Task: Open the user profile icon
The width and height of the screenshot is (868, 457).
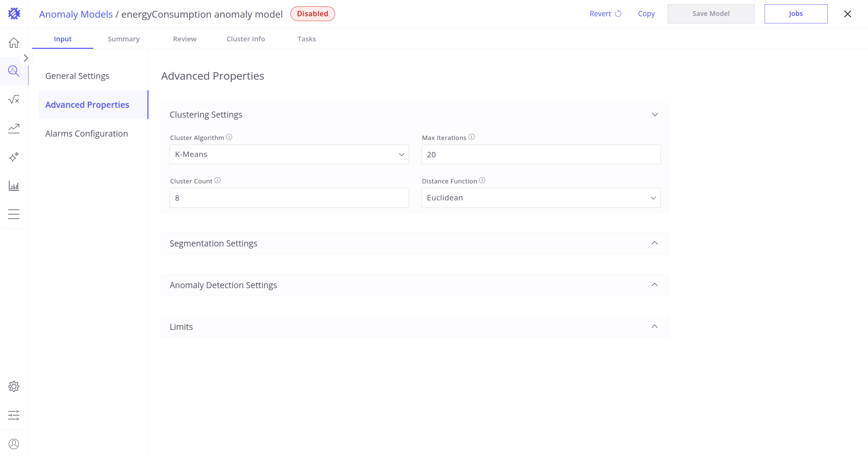Action: point(14,444)
